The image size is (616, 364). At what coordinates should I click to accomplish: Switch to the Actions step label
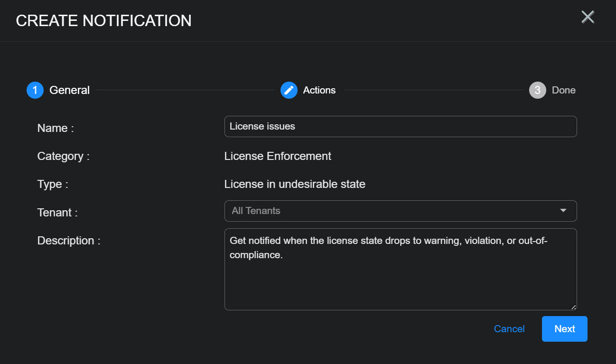pyautogui.click(x=319, y=90)
